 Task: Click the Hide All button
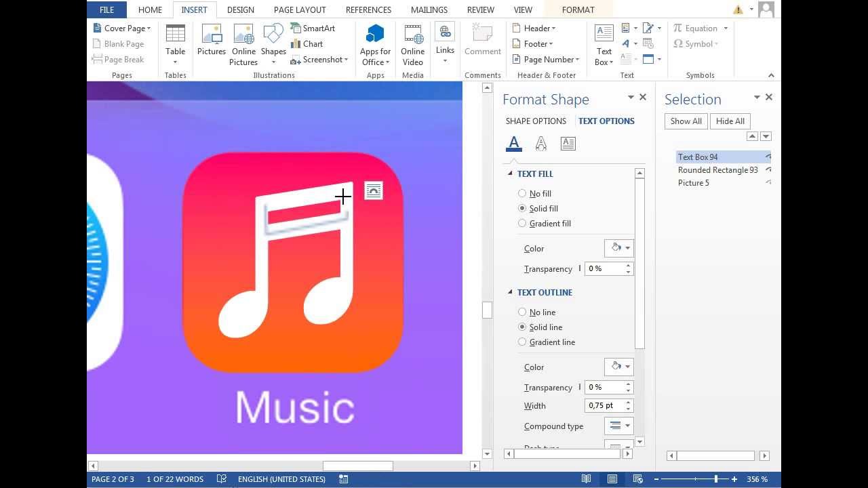click(x=730, y=121)
